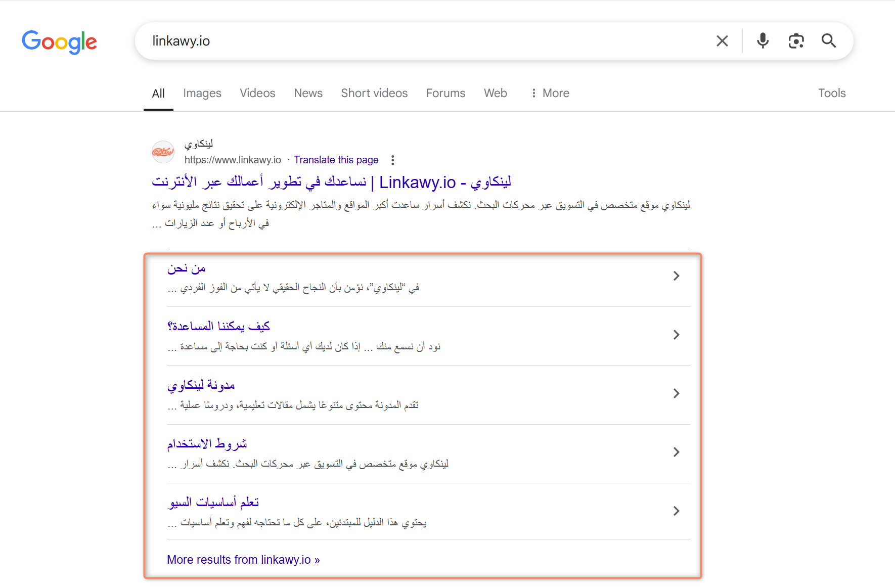Switch to the News tab
Image resolution: width=895 pixels, height=588 pixels.
[x=308, y=93]
